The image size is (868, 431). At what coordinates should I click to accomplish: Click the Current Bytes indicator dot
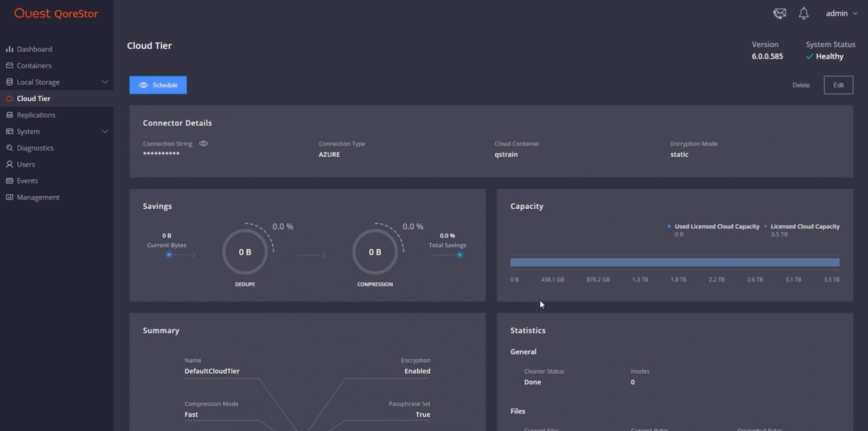click(169, 255)
